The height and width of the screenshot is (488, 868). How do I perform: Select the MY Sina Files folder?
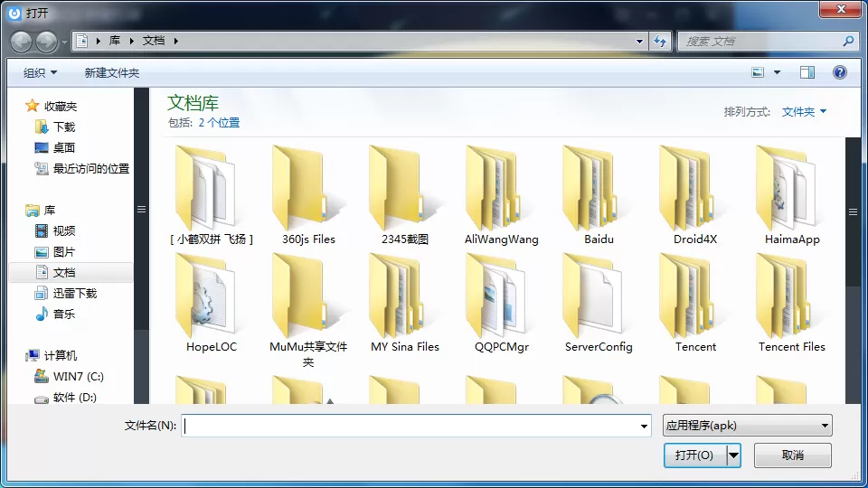[x=405, y=303]
